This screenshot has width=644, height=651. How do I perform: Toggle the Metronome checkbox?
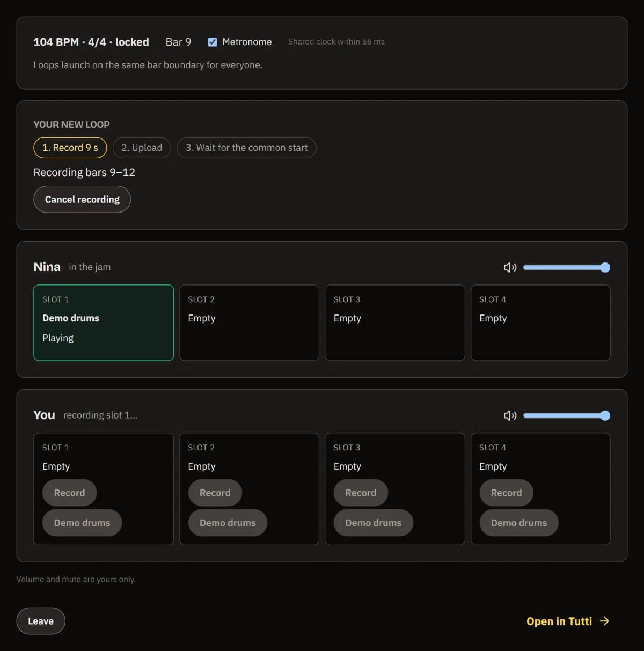point(213,42)
